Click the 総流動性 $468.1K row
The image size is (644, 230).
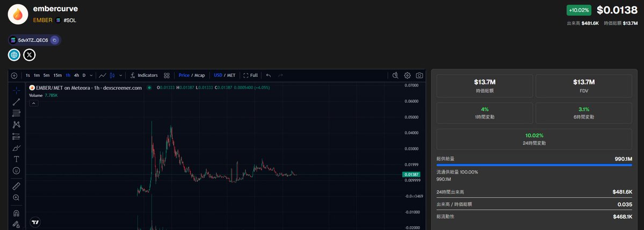click(x=534, y=217)
